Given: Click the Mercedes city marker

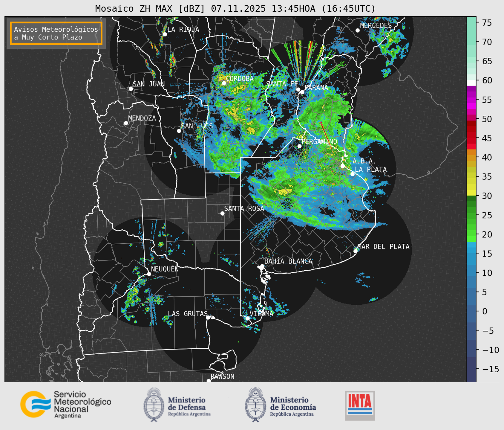Looking at the screenshot, I should tap(358, 31).
